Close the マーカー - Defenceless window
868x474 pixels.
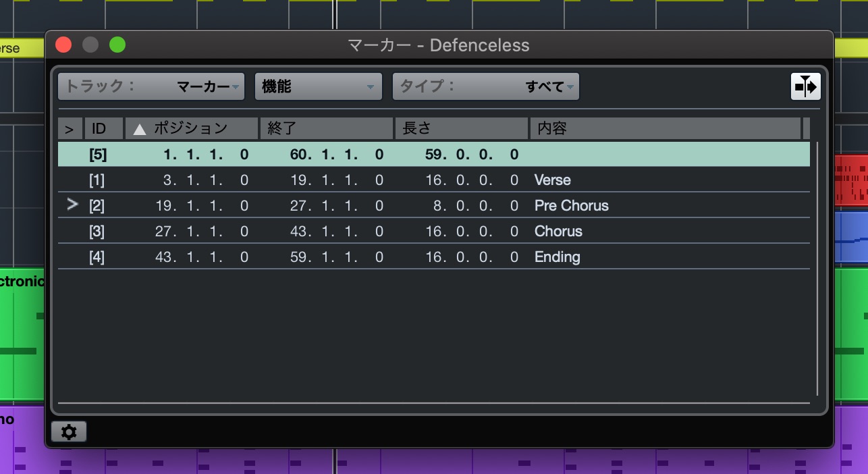pos(63,45)
